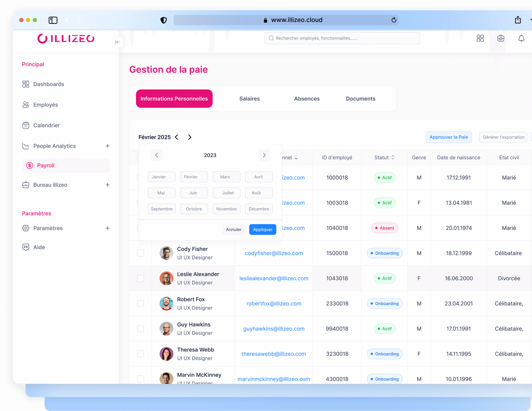Go to next year in month picker

(264, 155)
